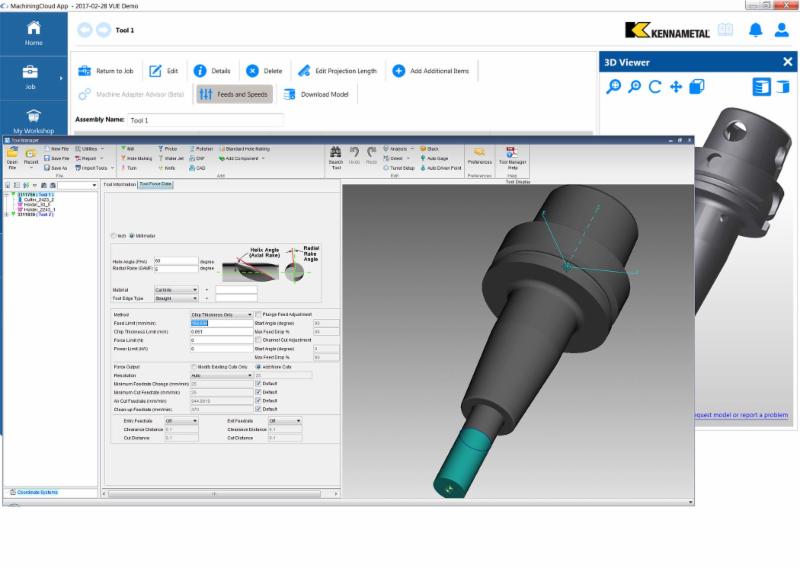The width and height of the screenshot is (800, 571).
Task: Toggle Default checkbox for Minimum Feedrate Change
Action: pos(259,383)
